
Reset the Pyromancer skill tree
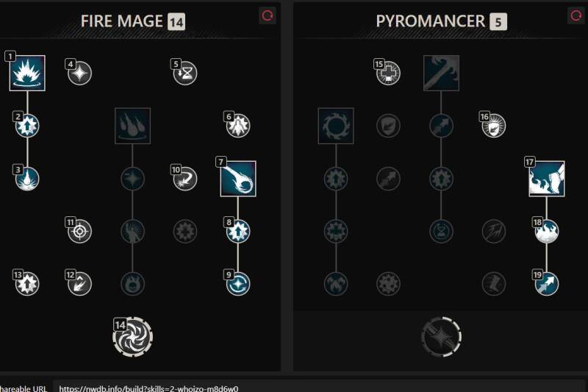pyautogui.click(x=576, y=15)
